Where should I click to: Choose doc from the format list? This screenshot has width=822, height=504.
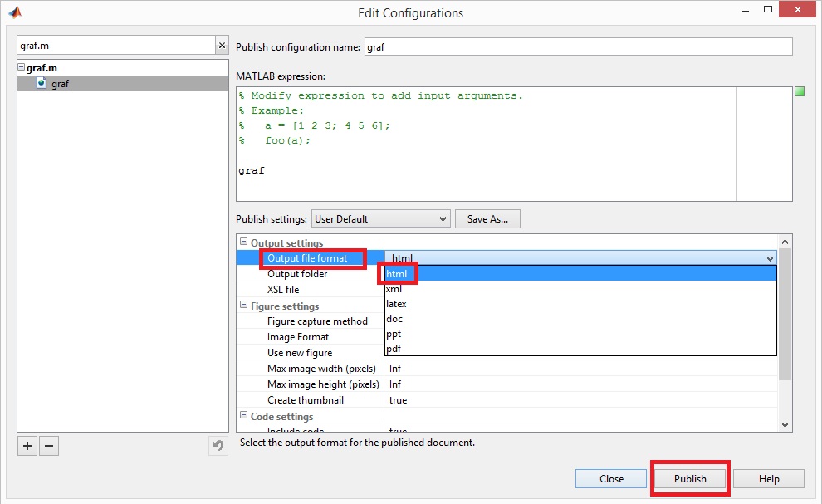(580, 318)
